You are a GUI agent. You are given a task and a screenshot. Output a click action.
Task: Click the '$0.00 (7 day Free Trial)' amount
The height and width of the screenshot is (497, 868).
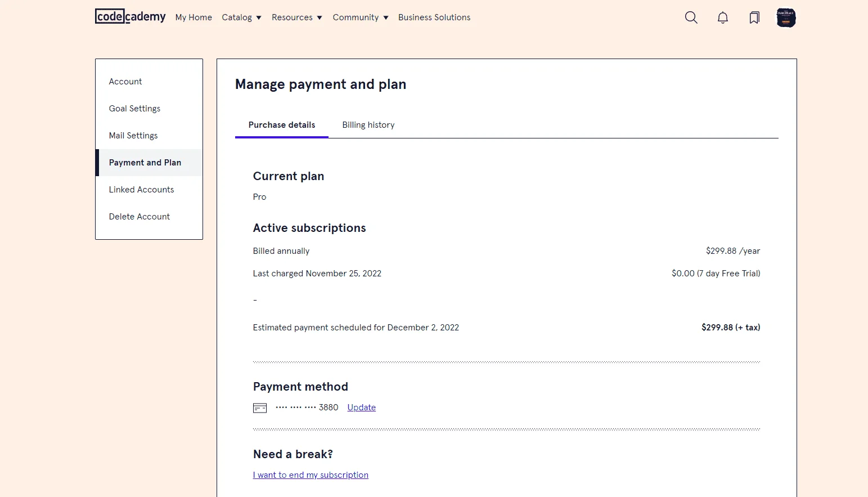716,274
